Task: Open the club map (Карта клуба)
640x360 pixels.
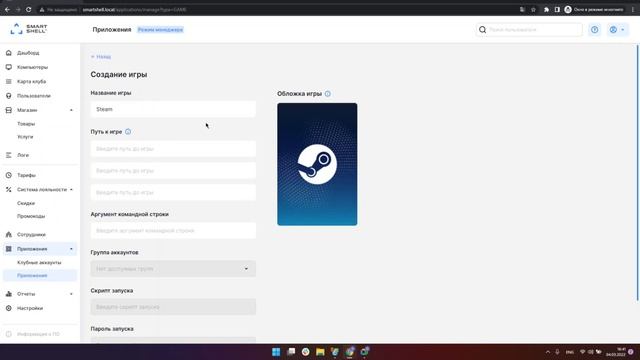Action: tap(31, 82)
